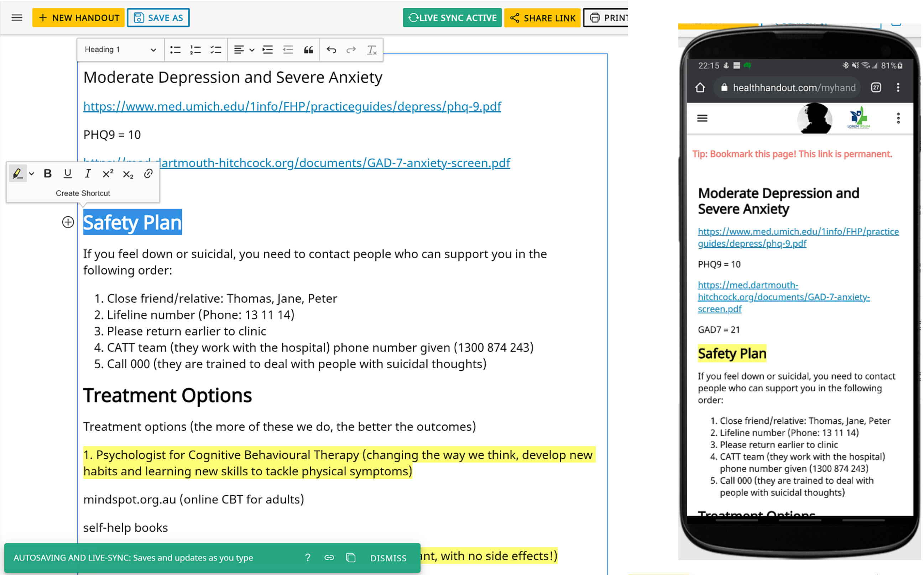Toggle bold on Safety Plan
The height and width of the screenshot is (575, 924).
tap(48, 174)
